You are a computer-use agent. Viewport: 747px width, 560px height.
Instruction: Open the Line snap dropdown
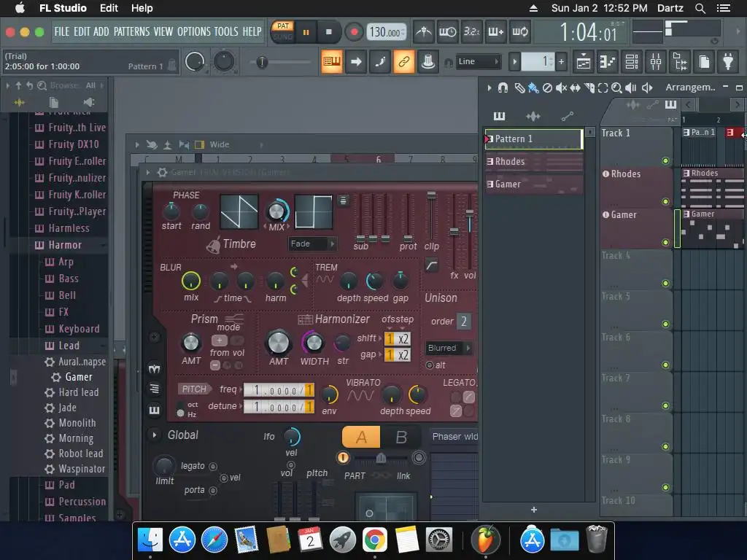coord(479,61)
